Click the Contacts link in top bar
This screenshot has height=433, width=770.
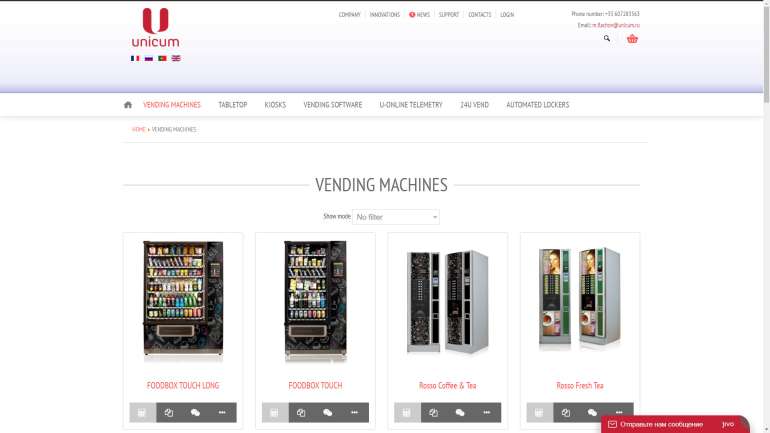pos(480,15)
